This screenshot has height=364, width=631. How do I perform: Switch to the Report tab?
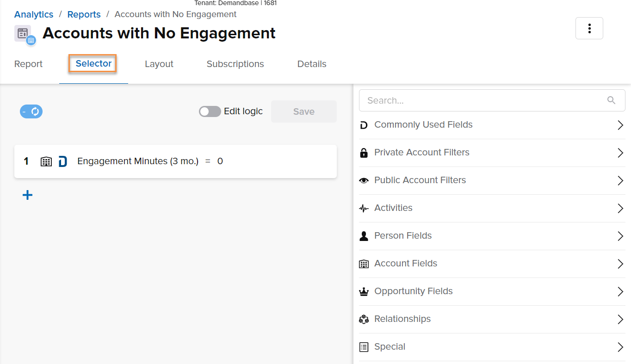pyautogui.click(x=28, y=64)
